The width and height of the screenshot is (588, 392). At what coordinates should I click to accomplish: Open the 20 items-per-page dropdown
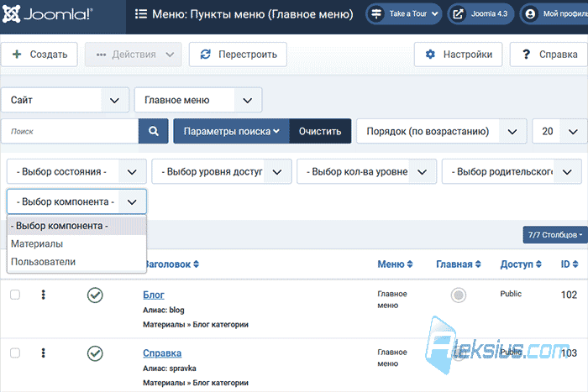point(560,131)
